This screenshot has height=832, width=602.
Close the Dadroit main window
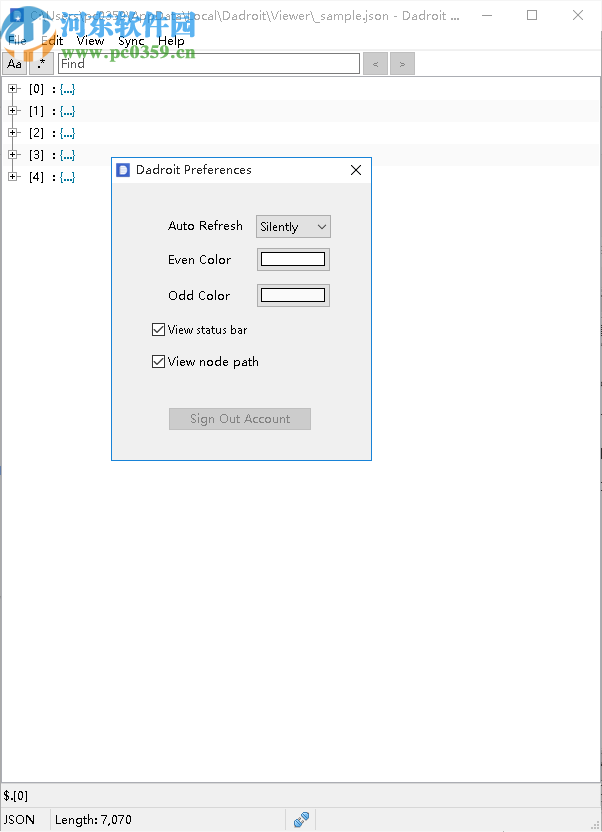[x=578, y=15]
